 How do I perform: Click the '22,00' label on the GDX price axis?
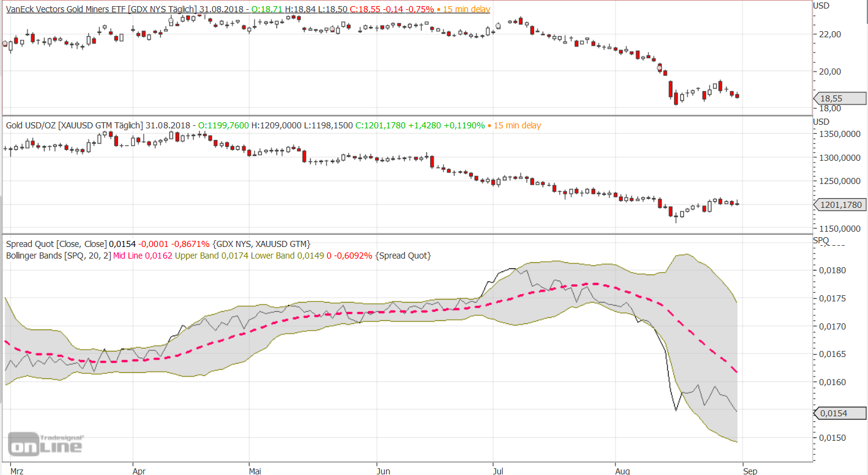831,34
